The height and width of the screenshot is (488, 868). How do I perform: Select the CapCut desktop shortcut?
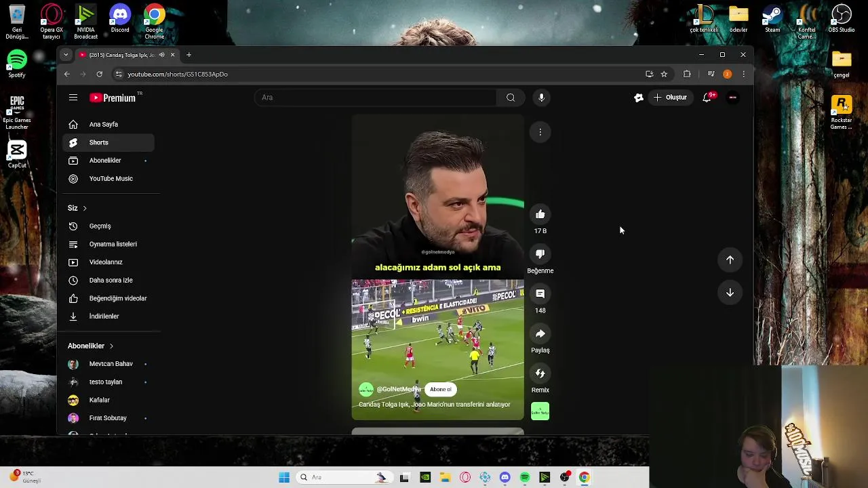coord(17,154)
